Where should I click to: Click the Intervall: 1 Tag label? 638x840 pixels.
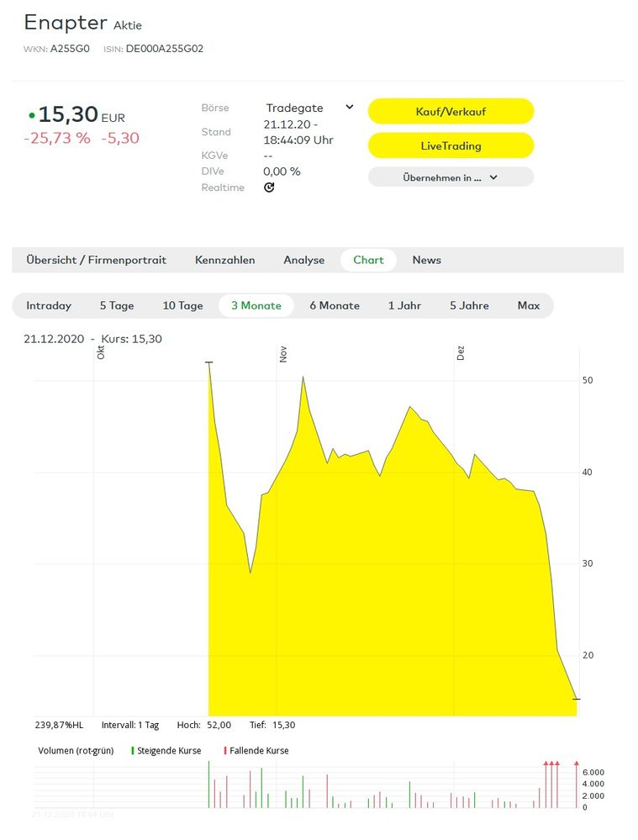coord(130,725)
